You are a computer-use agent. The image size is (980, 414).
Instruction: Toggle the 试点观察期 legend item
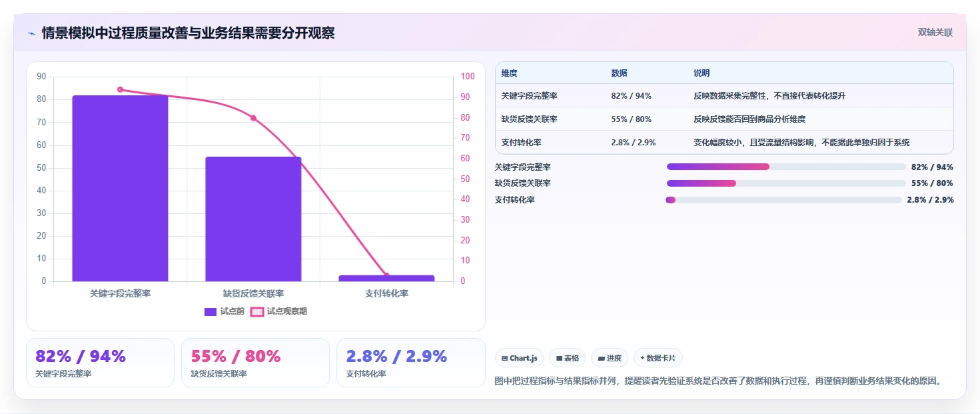point(278,311)
